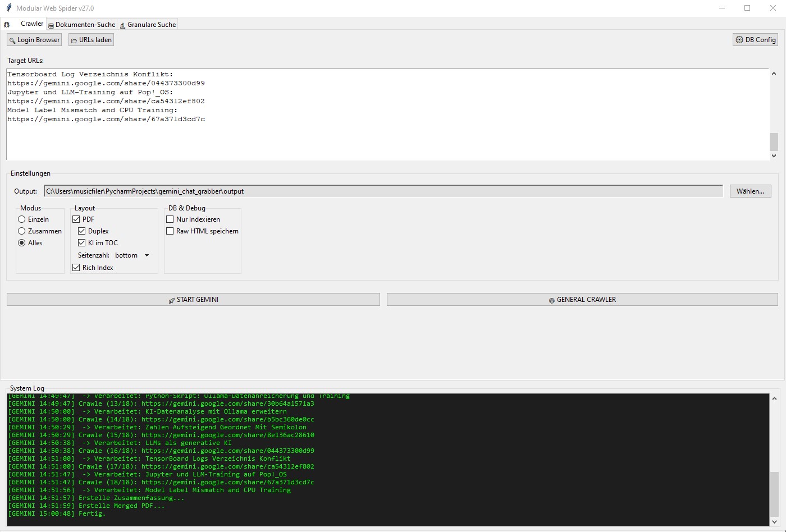Switch to the Dokumenten-Suche tab
This screenshot has width=786, height=532.
pos(81,25)
